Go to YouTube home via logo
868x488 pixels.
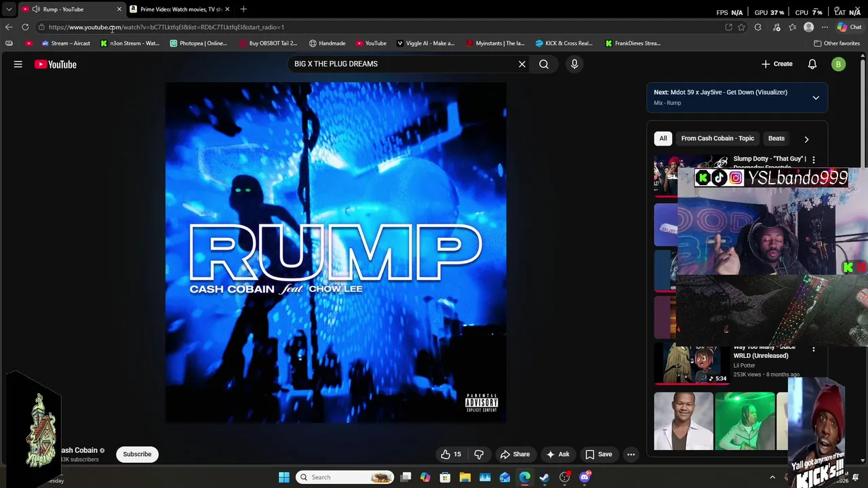56,64
